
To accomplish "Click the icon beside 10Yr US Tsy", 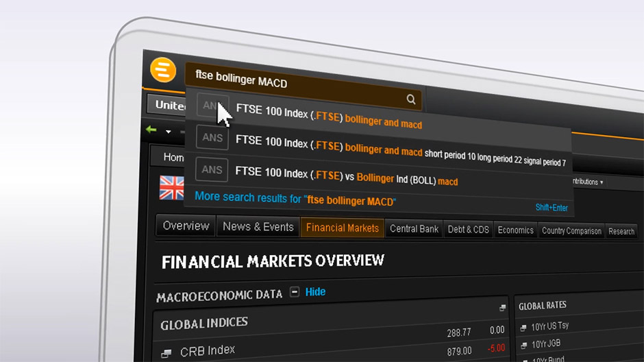I will [x=523, y=328].
